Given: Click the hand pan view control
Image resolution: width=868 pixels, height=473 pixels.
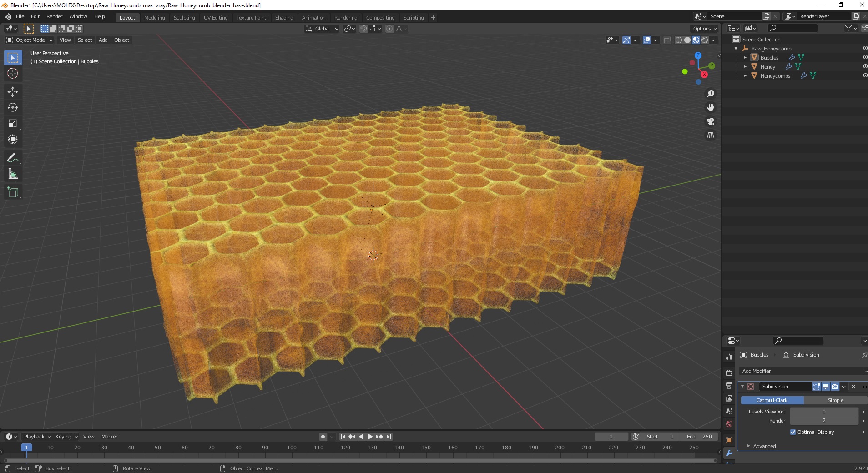Looking at the screenshot, I should coord(711,108).
